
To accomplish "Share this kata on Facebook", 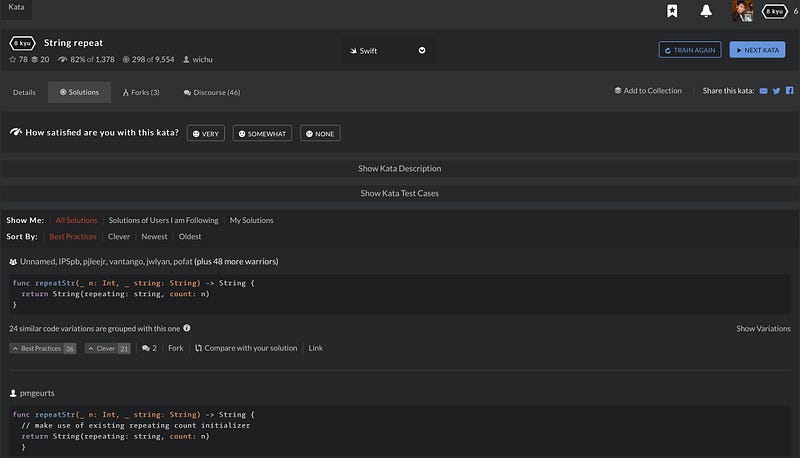I will pos(789,91).
